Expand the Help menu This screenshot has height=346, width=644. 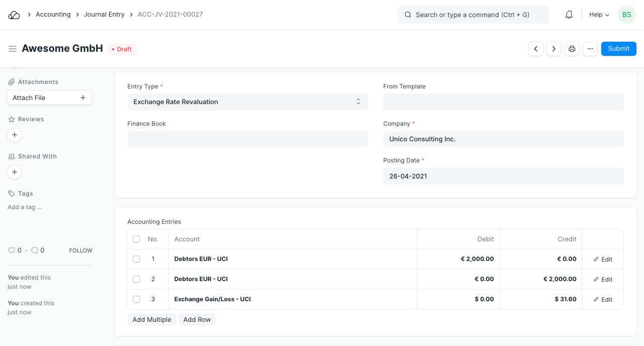coord(599,15)
